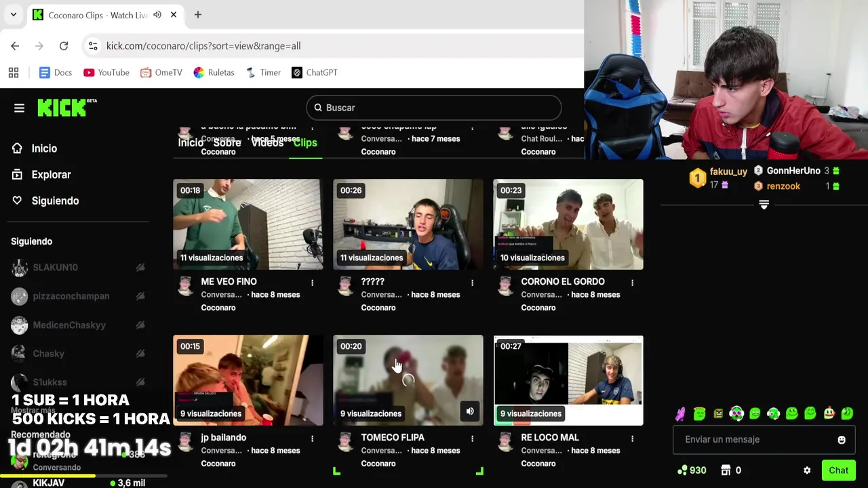The width and height of the screenshot is (868, 488).
Task: Open the Kick sidebar hamburger menu
Action: pos(19,108)
